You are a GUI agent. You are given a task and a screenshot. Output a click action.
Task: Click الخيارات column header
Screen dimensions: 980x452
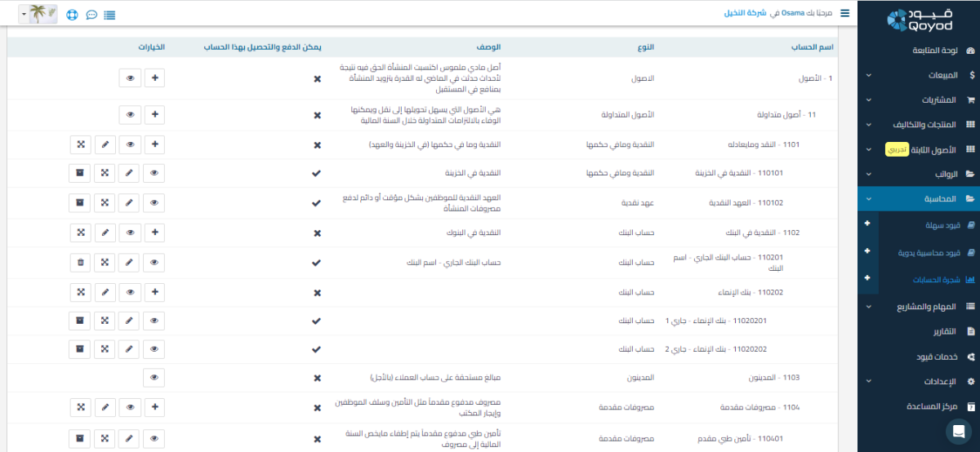pyautogui.click(x=152, y=47)
